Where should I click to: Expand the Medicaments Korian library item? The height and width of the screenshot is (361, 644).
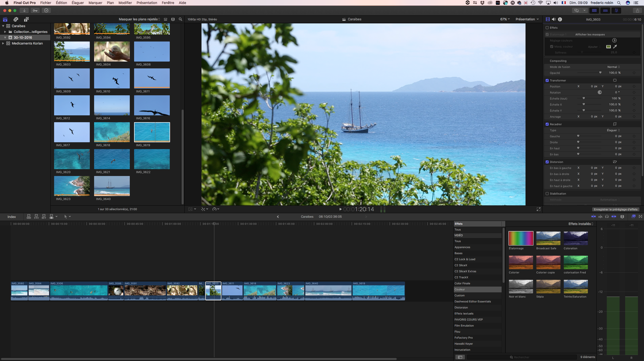[x=3, y=43]
